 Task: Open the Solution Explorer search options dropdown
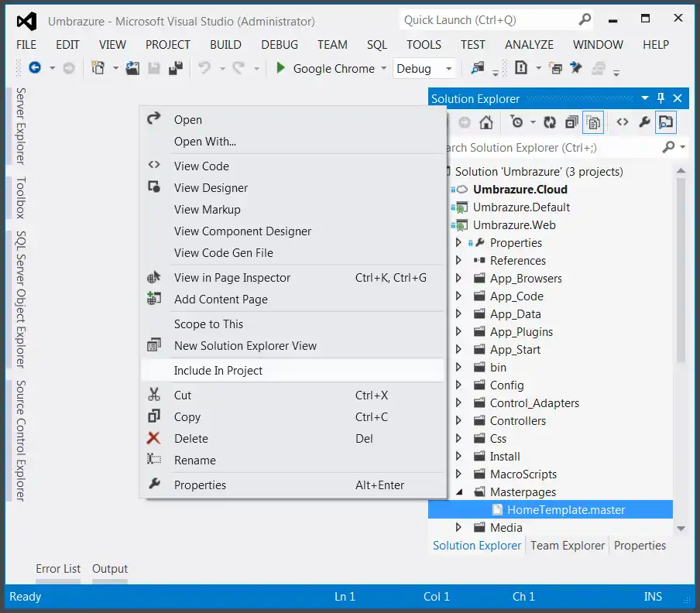683,147
